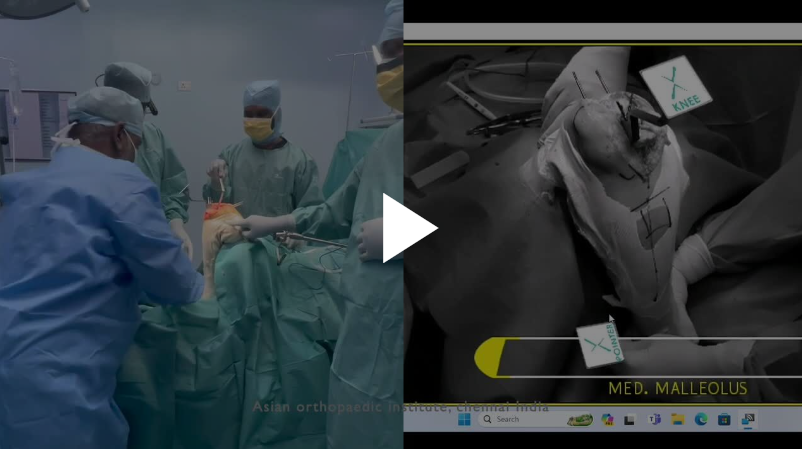802x449 pixels.
Task: Launch Microsoft Edge from taskbar
Action: coord(700,420)
